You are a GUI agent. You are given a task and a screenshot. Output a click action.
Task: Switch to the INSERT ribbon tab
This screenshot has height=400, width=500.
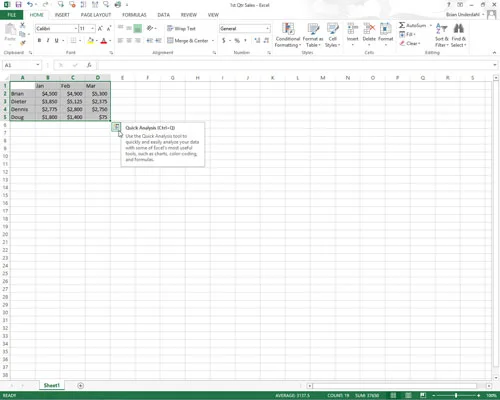[62, 15]
